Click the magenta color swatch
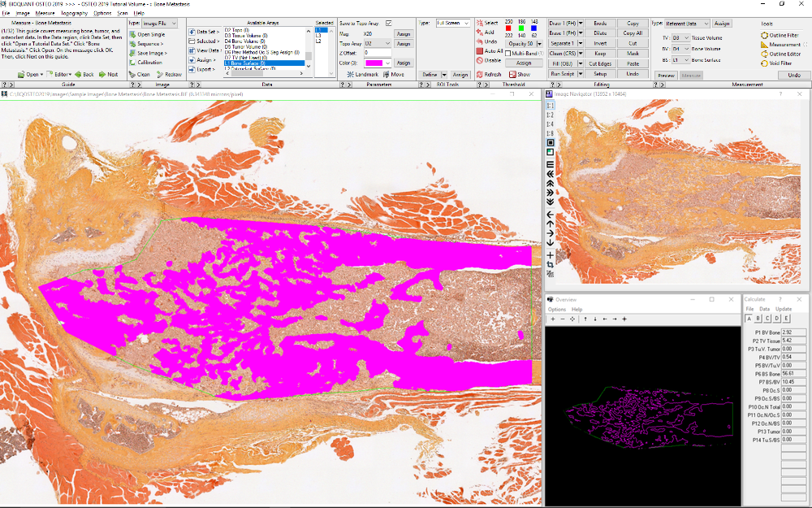 coord(374,63)
